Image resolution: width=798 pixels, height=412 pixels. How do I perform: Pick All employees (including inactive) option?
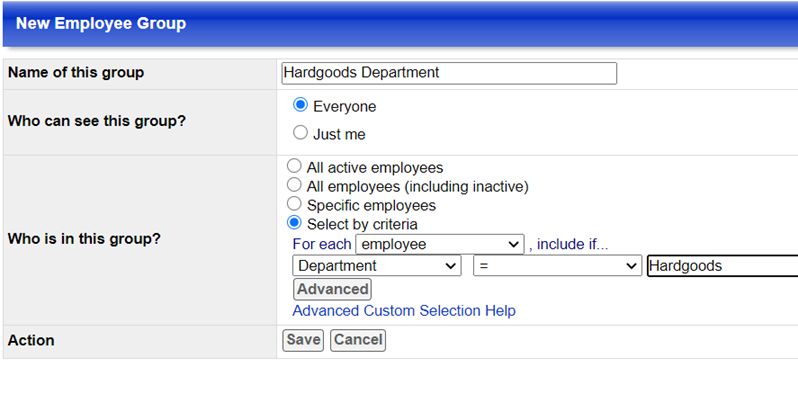click(294, 185)
